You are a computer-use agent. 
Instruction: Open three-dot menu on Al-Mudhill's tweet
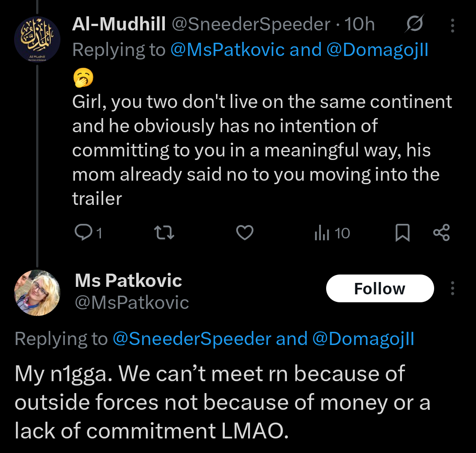pos(453,26)
